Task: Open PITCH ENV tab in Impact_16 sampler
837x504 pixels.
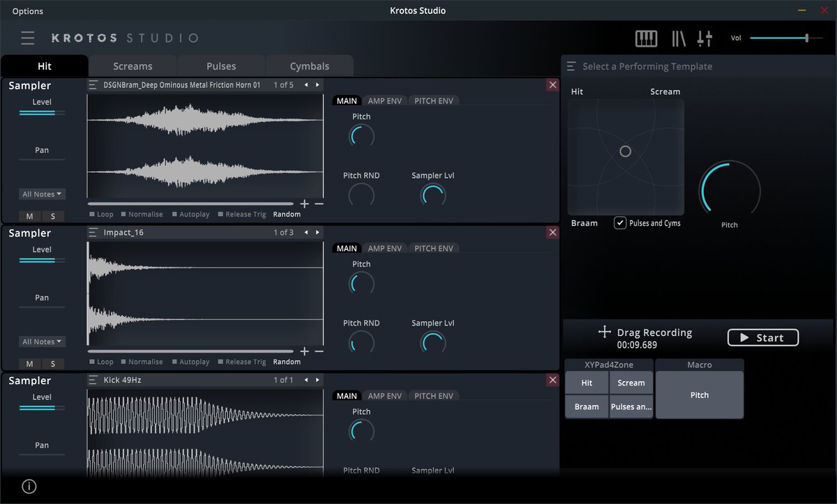Action: pos(434,248)
